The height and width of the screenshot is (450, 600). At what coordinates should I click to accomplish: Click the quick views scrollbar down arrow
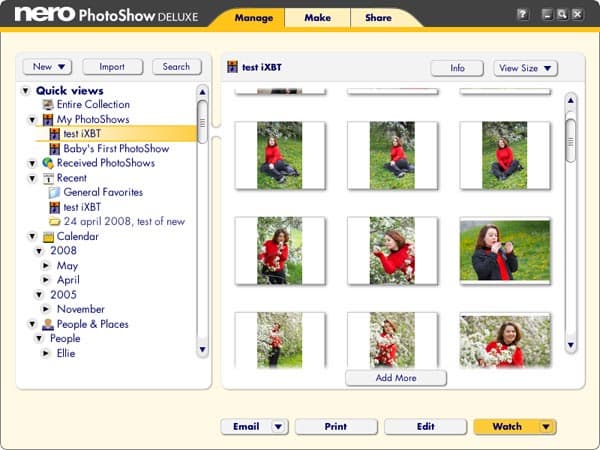(x=202, y=349)
